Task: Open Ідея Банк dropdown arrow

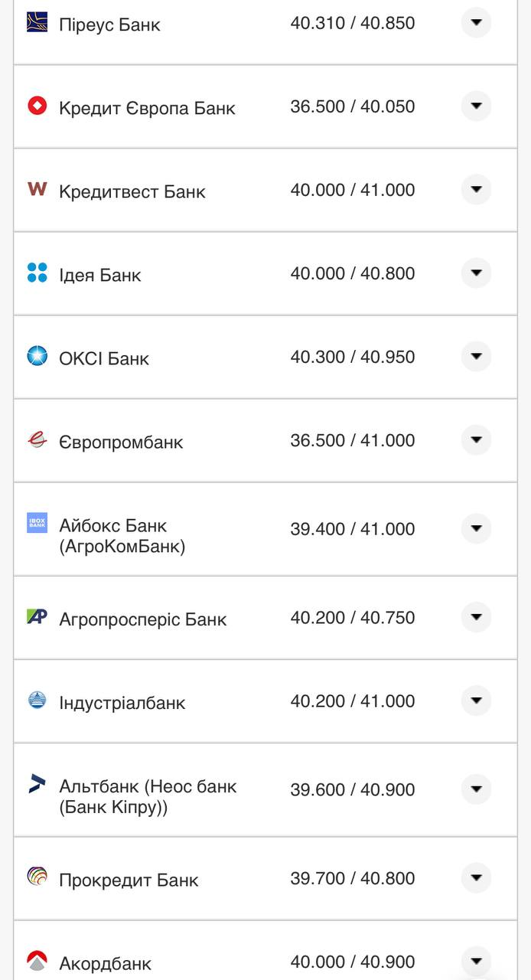Action: click(476, 273)
